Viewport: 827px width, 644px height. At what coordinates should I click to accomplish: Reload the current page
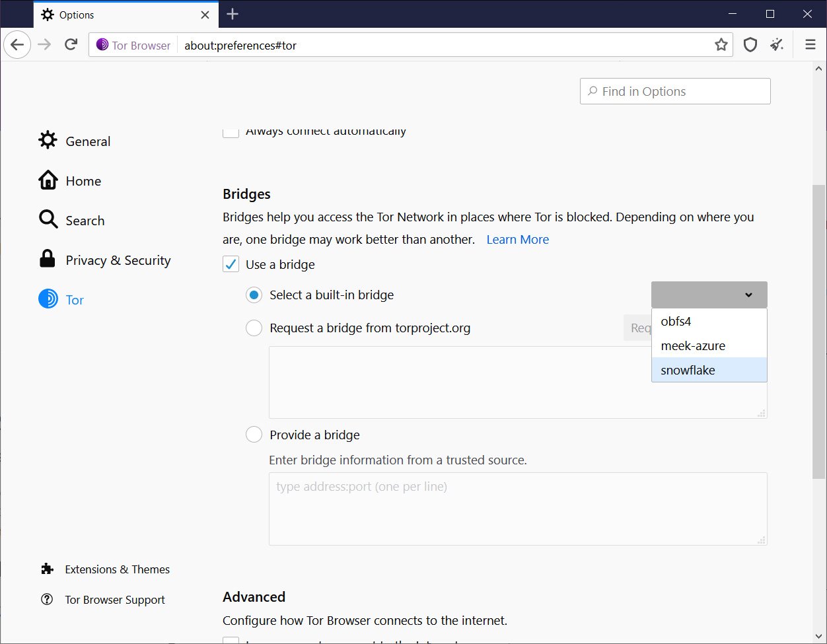pyautogui.click(x=71, y=45)
